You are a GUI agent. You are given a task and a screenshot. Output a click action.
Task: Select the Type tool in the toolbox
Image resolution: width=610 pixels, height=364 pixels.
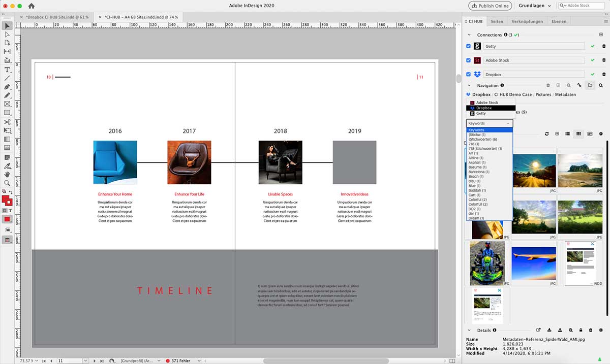pyautogui.click(x=7, y=69)
